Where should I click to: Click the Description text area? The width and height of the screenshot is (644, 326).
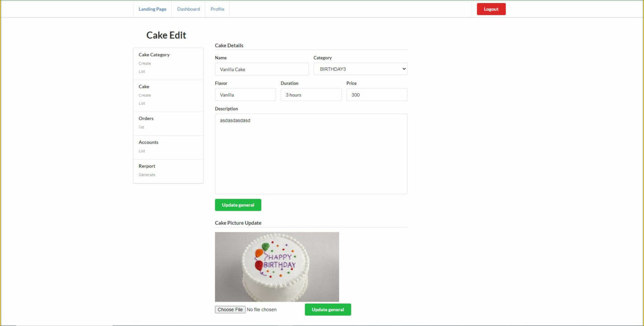click(x=311, y=153)
